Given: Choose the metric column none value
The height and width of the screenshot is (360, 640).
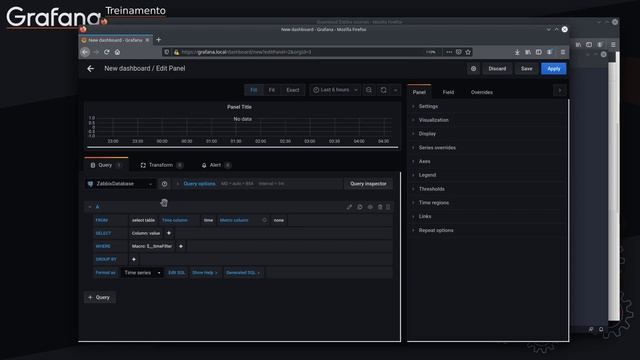Looking at the screenshot, I should point(279,220).
